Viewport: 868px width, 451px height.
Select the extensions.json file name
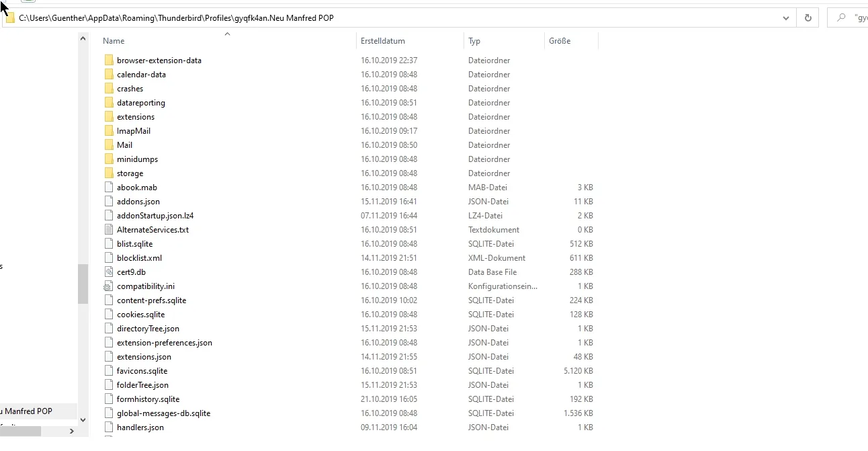(x=144, y=357)
